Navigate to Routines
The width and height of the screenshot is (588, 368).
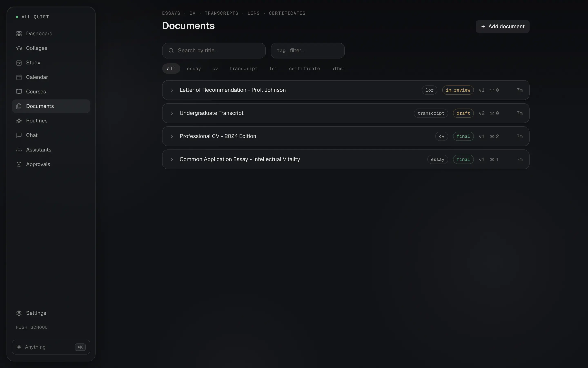tap(51, 121)
